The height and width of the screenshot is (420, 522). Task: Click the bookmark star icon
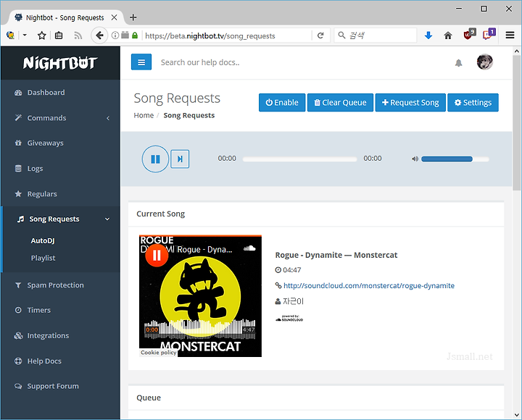point(41,35)
